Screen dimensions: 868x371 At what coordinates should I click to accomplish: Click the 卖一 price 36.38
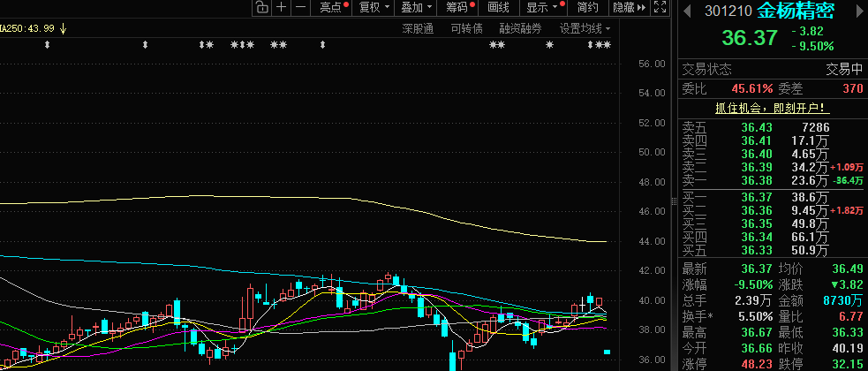pyautogui.click(x=756, y=180)
